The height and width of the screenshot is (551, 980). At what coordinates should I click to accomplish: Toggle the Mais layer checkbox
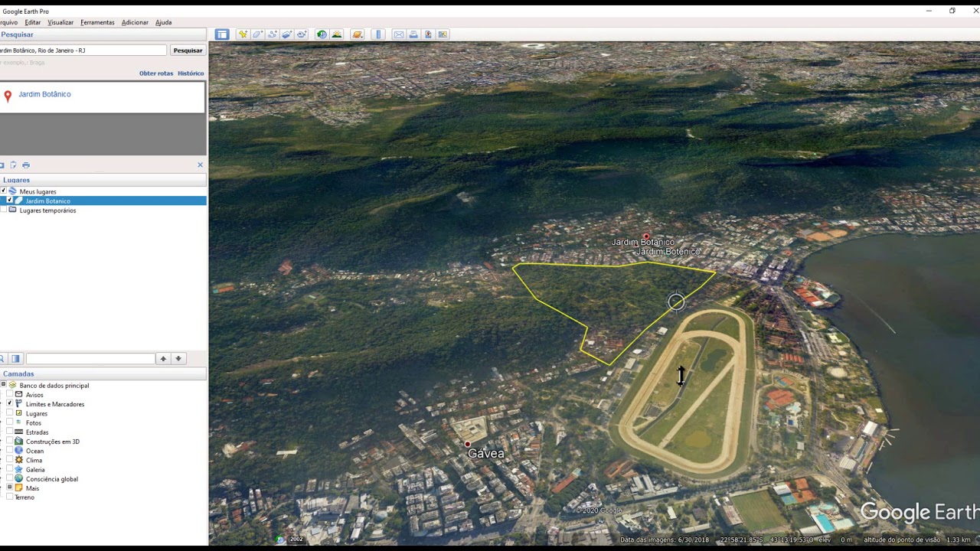(10, 487)
